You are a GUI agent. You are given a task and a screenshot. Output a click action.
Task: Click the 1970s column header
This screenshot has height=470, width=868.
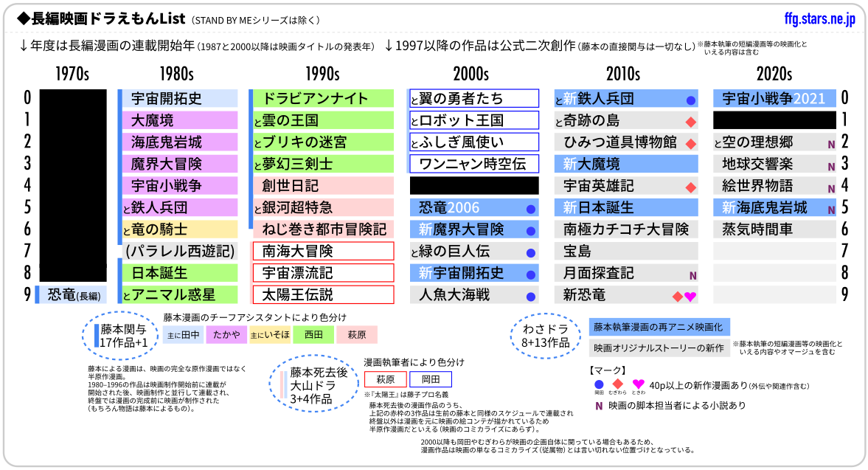[x=72, y=74]
